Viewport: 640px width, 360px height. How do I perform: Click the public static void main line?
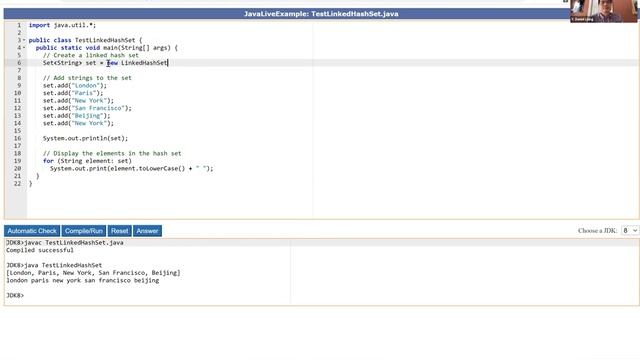[107, 48]
